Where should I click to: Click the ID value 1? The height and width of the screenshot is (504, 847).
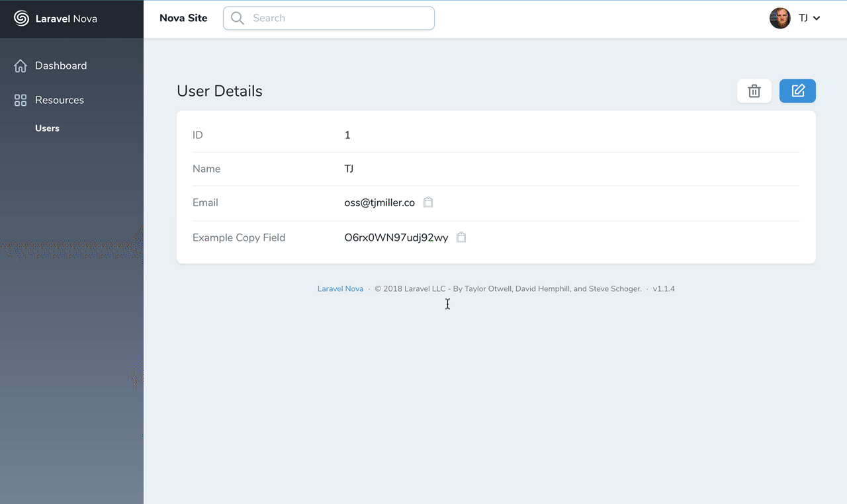click(347, 135)
